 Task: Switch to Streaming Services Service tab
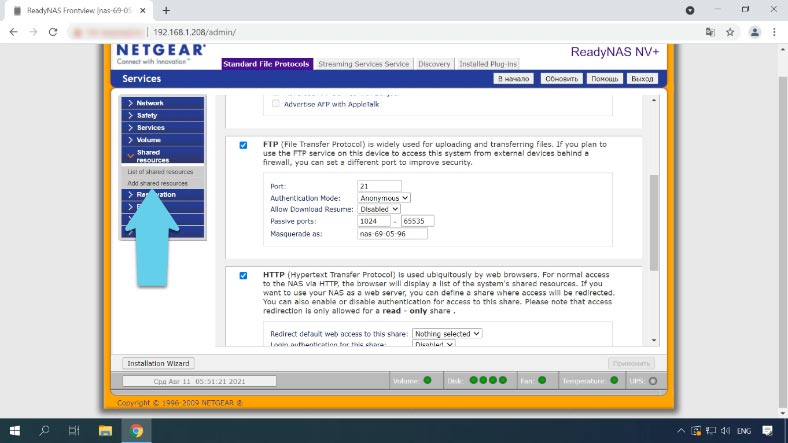point(363,64)
